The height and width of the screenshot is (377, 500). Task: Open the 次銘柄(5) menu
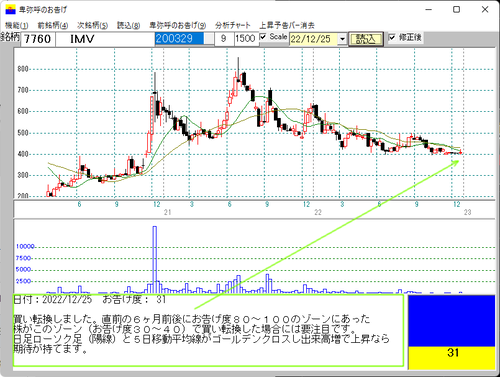click(92, 25)
